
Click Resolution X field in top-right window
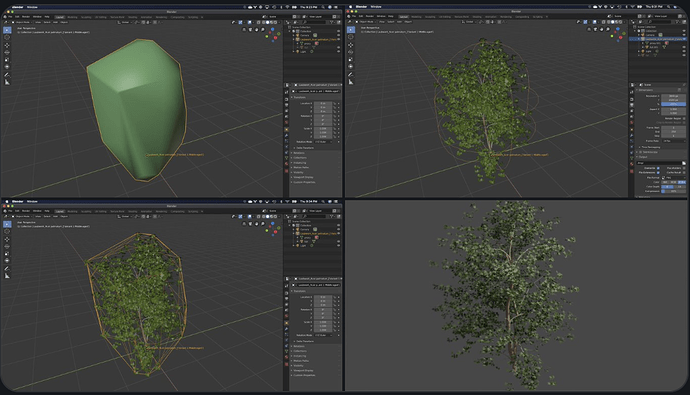click(673, 96)
